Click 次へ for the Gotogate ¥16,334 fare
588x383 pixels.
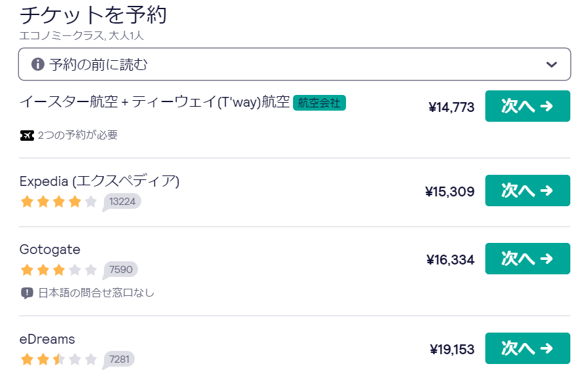(x=528, y=259)
